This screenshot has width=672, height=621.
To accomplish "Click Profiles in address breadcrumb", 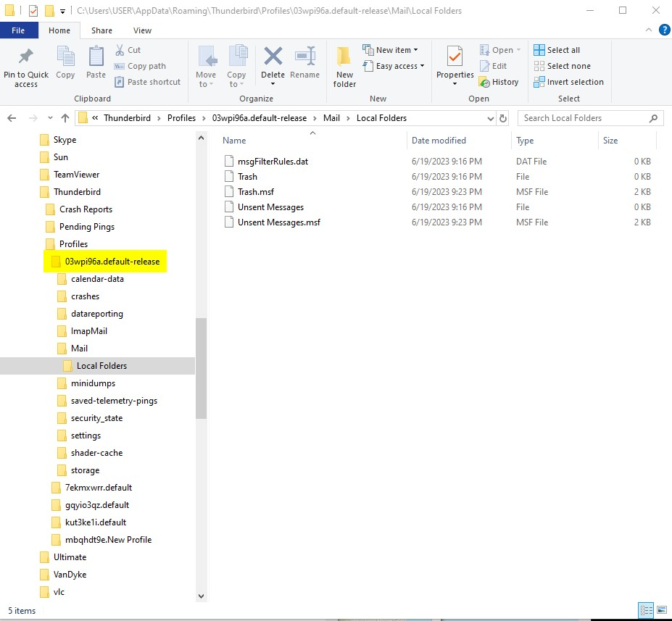I will [181, 118].
